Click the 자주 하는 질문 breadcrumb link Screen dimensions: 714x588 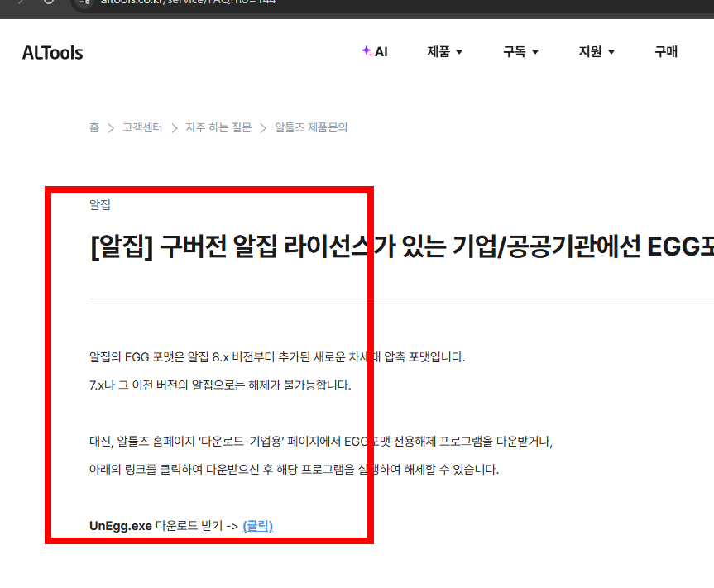tap(218, 127)
